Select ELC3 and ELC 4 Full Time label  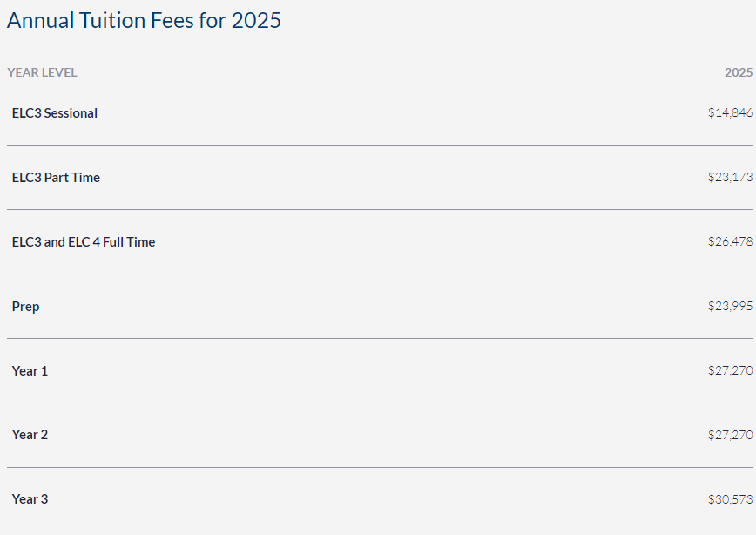(84, 242)
